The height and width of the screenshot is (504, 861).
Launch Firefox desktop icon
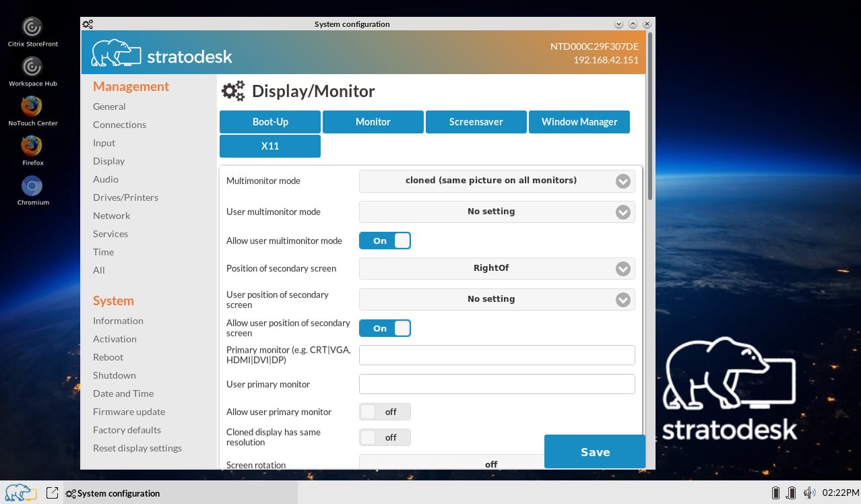[x=32, y=151]
